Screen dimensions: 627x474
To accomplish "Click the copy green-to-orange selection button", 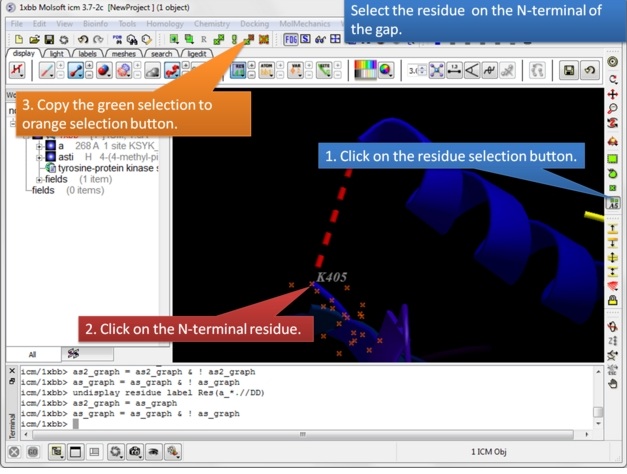I will (249, 40).
